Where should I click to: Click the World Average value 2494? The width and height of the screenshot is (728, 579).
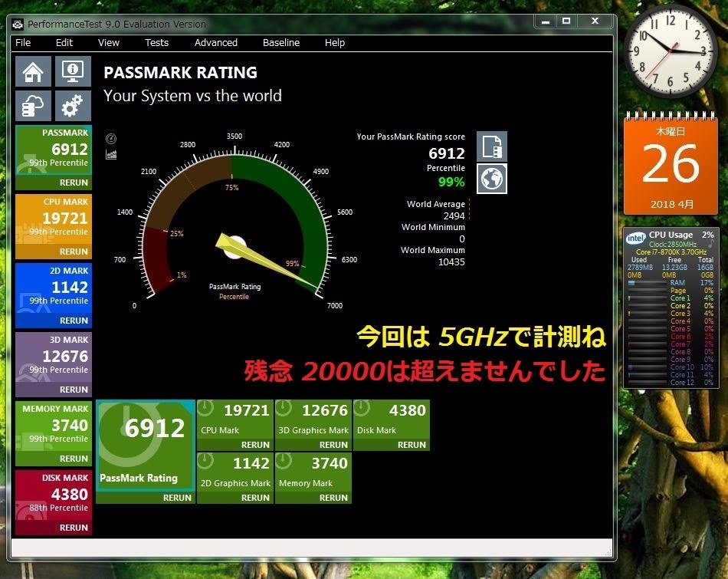[x=454, y=216]
